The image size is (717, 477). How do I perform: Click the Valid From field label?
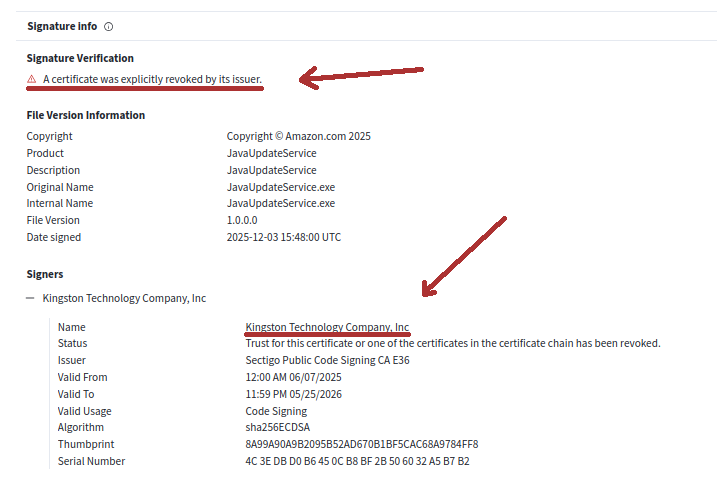pos(82,377)
